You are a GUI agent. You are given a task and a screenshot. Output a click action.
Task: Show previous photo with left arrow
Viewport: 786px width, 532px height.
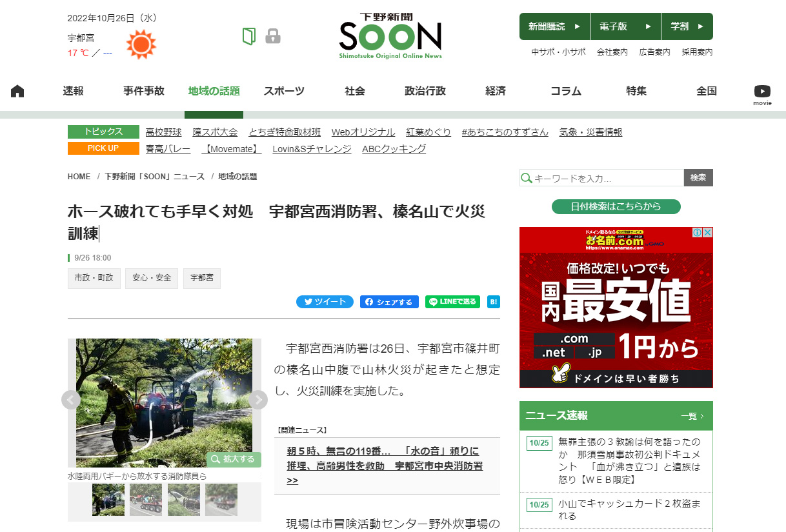tap(71, 400)
